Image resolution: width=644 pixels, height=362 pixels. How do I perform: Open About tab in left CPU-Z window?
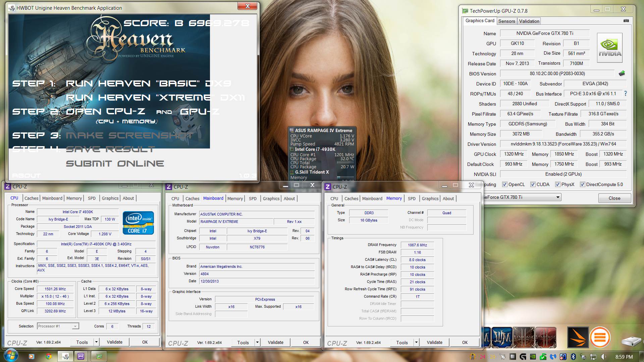(128, 198)
